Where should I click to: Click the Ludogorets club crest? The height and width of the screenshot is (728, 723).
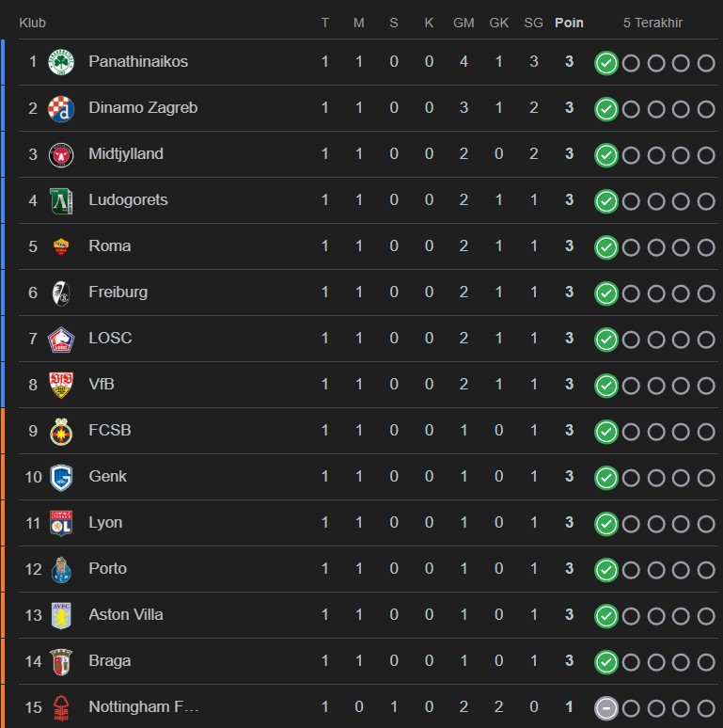point(61,200)
